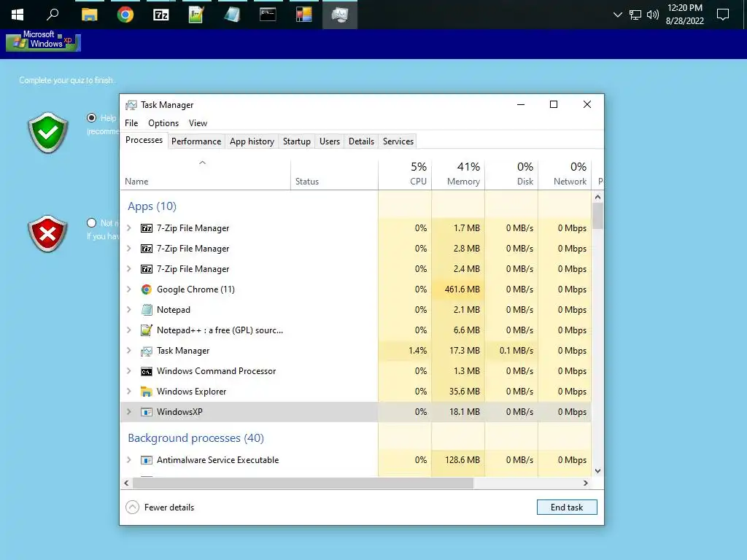Click the Windows Start button
The width and height of the screenshot is (747, 560).
coord(18,15)
